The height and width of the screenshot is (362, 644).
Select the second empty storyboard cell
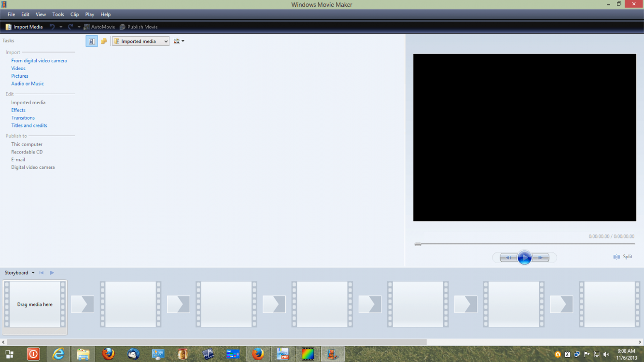point(130,305)
